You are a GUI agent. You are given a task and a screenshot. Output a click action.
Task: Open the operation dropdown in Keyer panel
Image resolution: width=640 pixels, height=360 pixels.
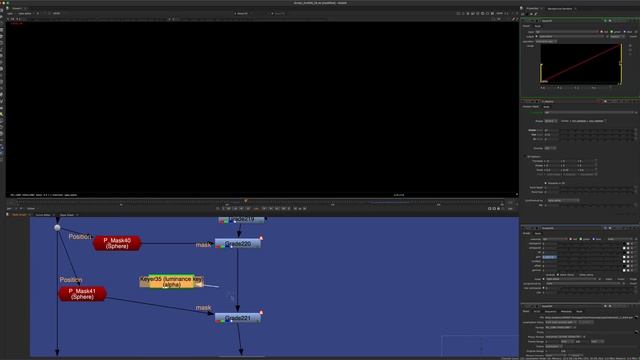click(x=546, y=42)
